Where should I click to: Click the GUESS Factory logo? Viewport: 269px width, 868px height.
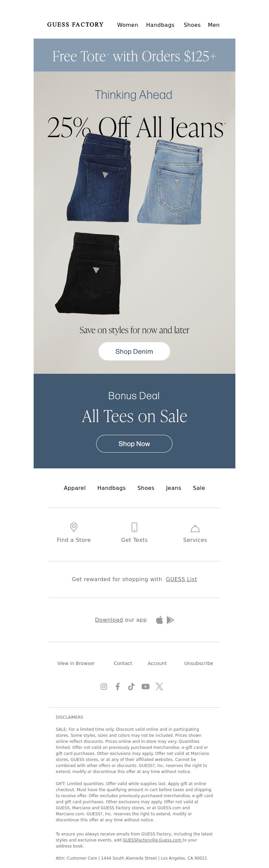(x=75, y=24)
